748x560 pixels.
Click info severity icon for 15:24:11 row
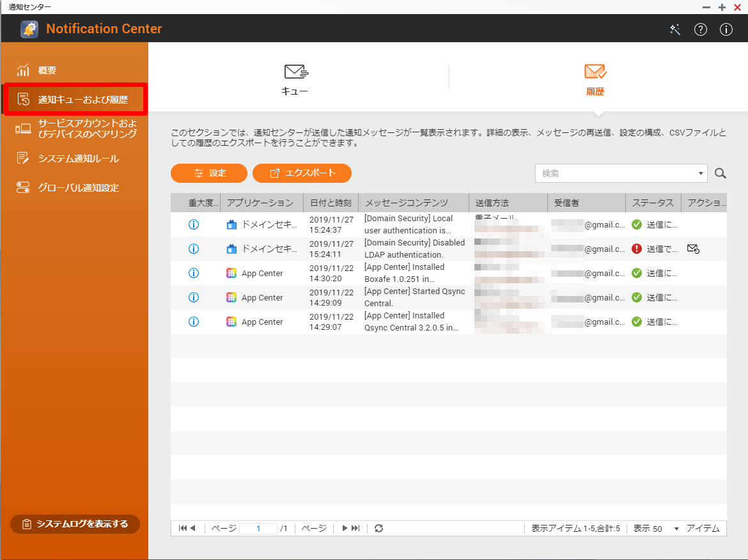click(194, 249)
